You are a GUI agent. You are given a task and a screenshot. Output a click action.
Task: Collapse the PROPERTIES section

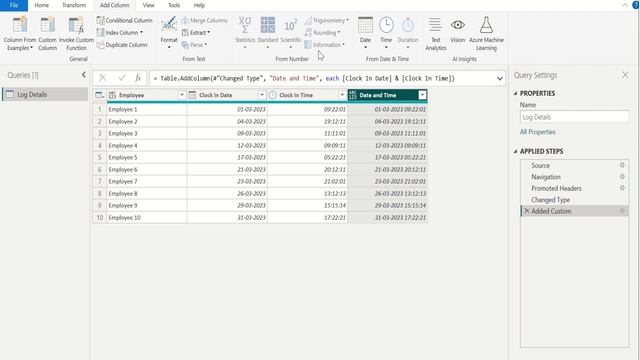point(516,93)
